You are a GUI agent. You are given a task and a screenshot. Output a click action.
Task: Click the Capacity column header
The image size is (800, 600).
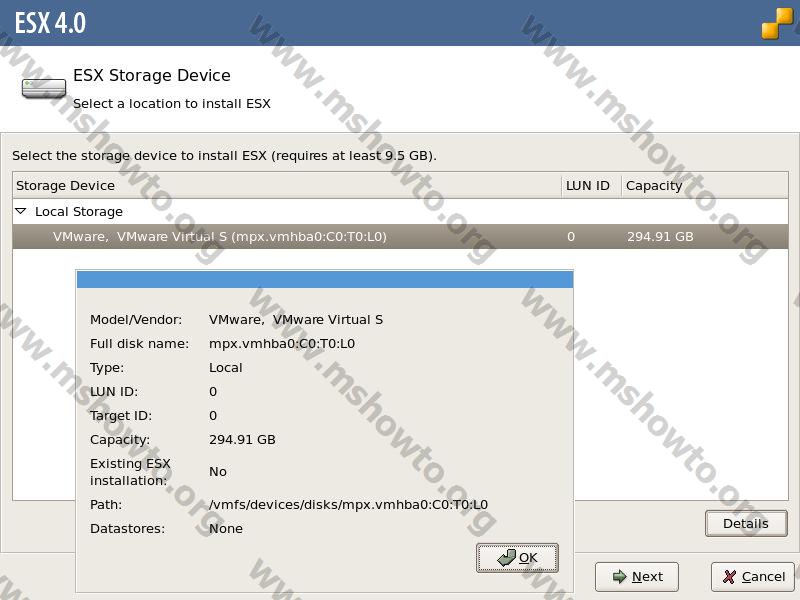(704, 185)
